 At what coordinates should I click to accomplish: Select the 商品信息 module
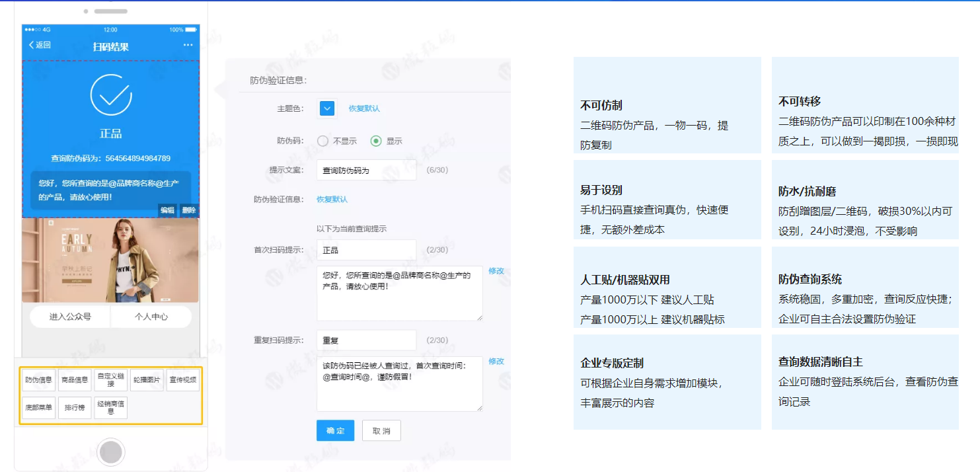(x=75, y=380)
